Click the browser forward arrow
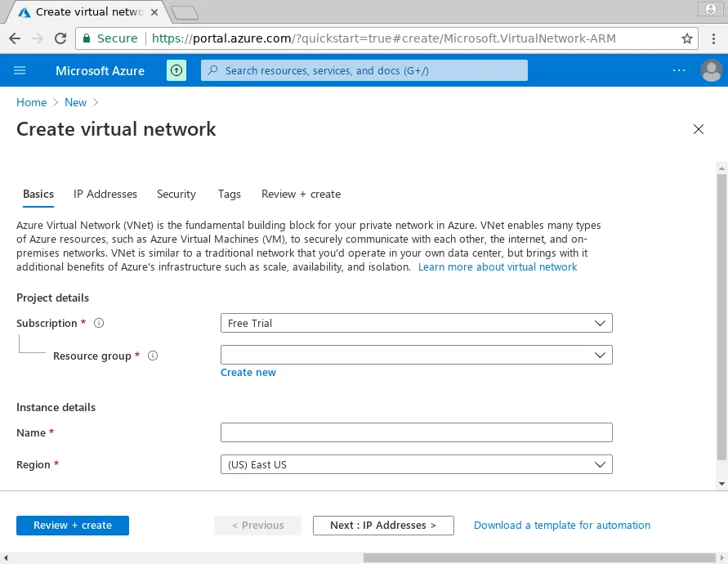The image size is (728, 564). pyautogui.click(x=38, y=38)
